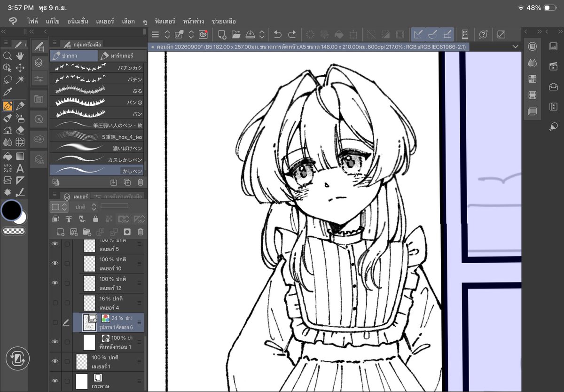
Task: Add new raster layer icon
Action: tap(60, 232)
